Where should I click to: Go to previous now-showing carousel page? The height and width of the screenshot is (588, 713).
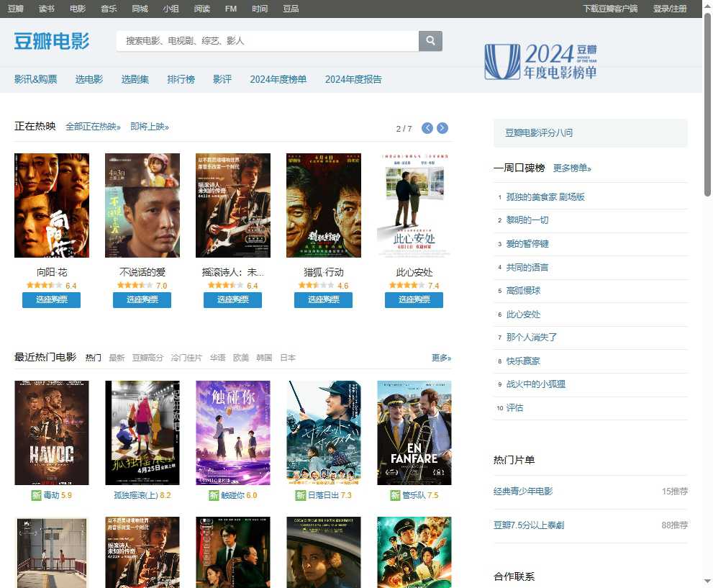pyautogui.click(x=427, y=128)
